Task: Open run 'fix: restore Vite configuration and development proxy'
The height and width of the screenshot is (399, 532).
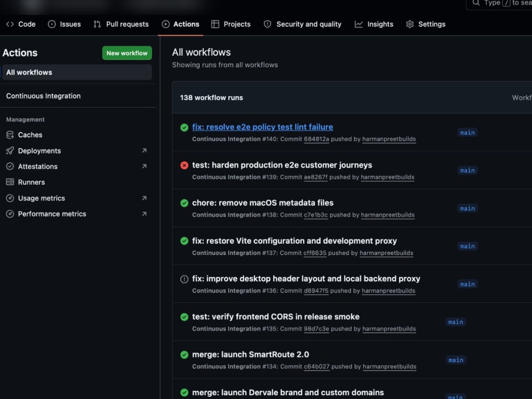Action: [294, 241]
